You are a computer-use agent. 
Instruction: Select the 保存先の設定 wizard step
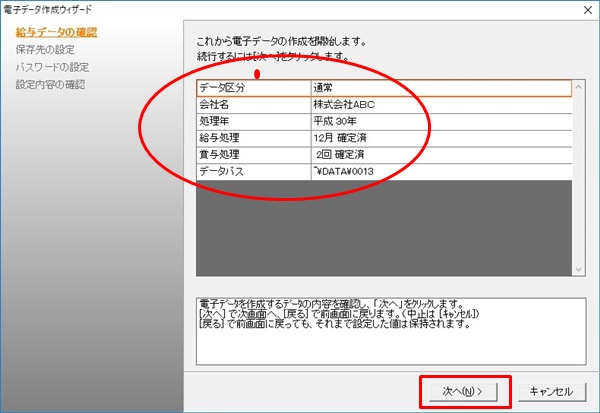point(45,50)
